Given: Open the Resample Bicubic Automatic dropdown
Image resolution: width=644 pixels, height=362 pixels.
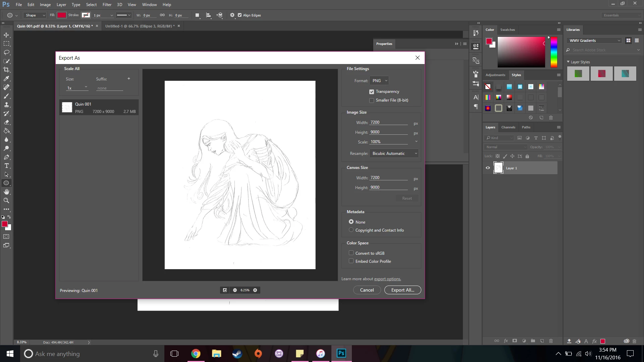Looking at the screenshot, I should coord(394,153).
